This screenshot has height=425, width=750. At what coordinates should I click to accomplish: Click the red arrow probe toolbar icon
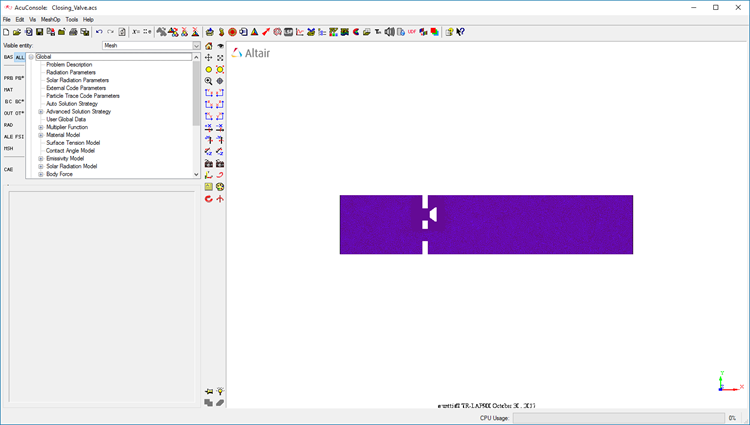266,32
